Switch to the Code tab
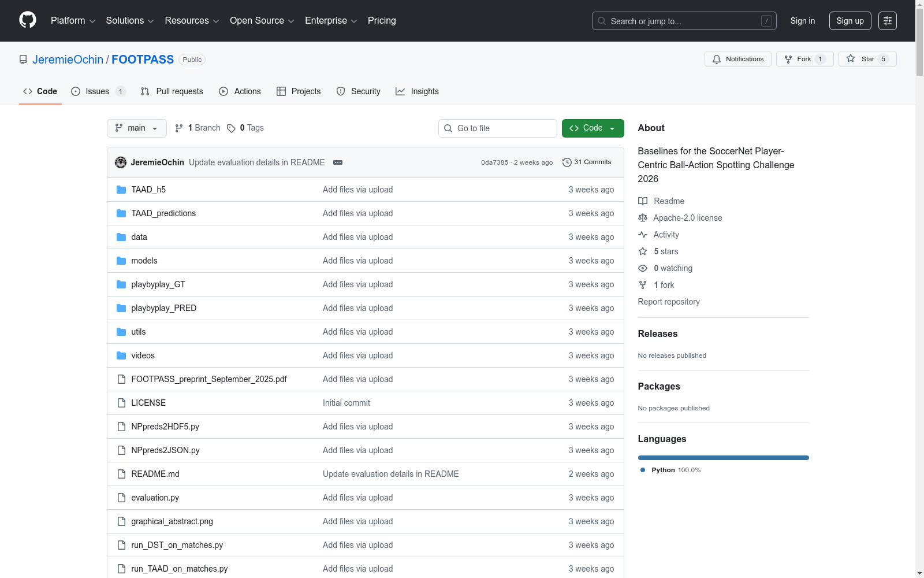 [40, 91]
